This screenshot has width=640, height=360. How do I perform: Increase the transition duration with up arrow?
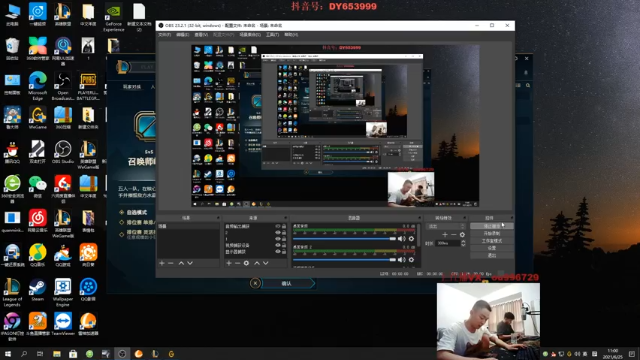pyautogui.click(x=463, y=242)
